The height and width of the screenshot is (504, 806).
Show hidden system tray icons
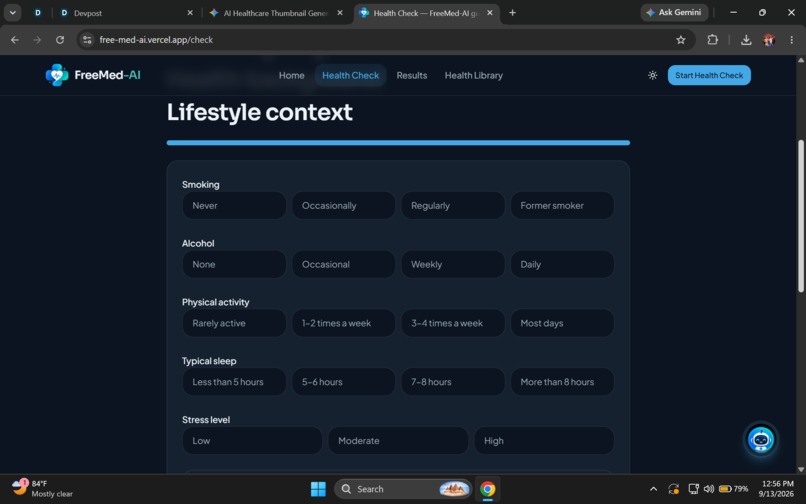(653, 489)
